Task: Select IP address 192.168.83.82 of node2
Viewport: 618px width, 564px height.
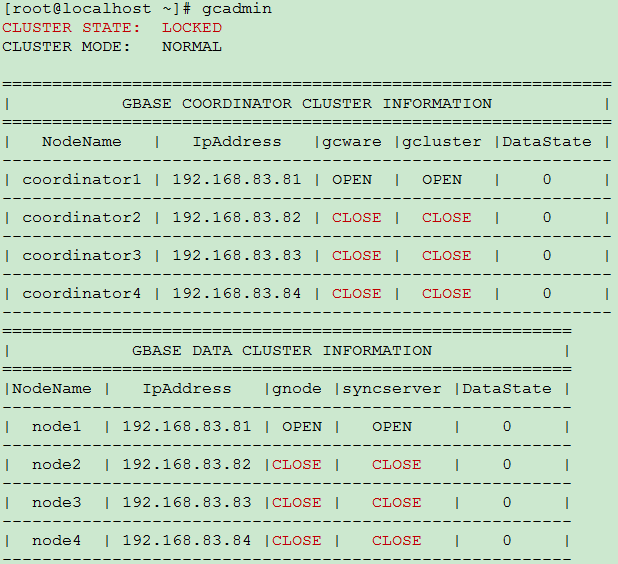Action: [187, 464]
